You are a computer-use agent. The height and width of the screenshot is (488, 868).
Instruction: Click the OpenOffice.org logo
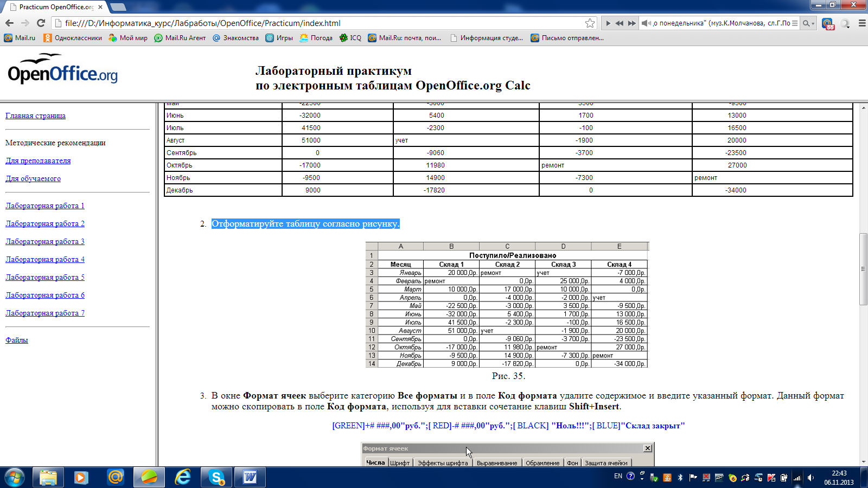click(62, 69)
